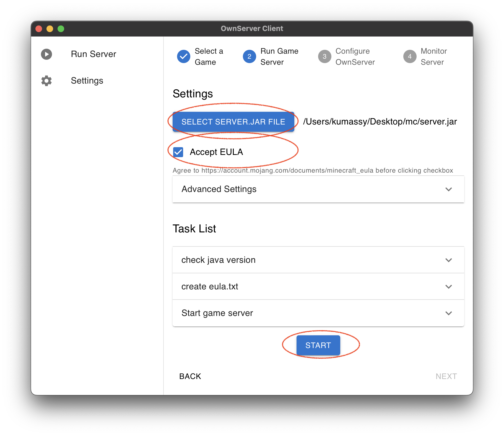Image resolution: width=504 pixels, height=436 pixels.
Task: Expand the check java version task
Action: coord(318,260)
